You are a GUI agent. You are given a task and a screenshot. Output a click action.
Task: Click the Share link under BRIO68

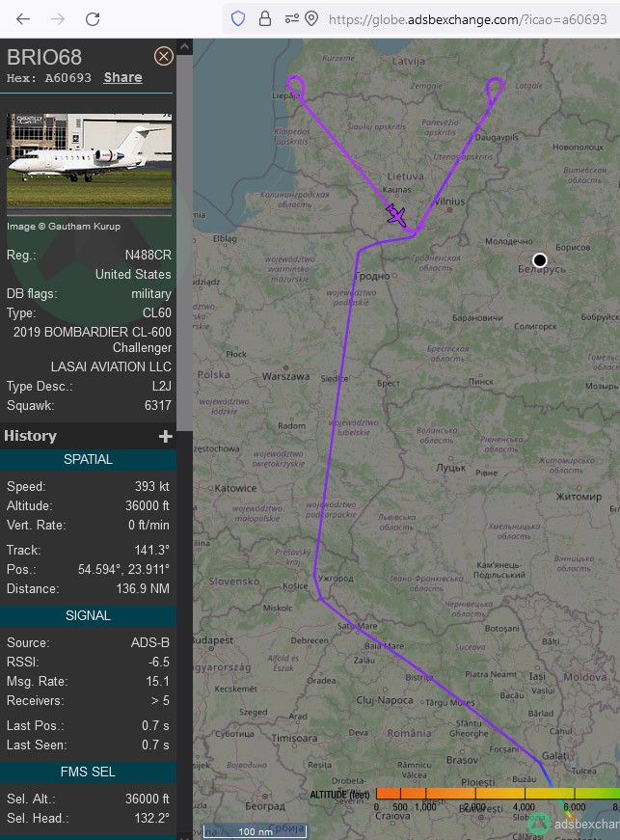(123, 78)
